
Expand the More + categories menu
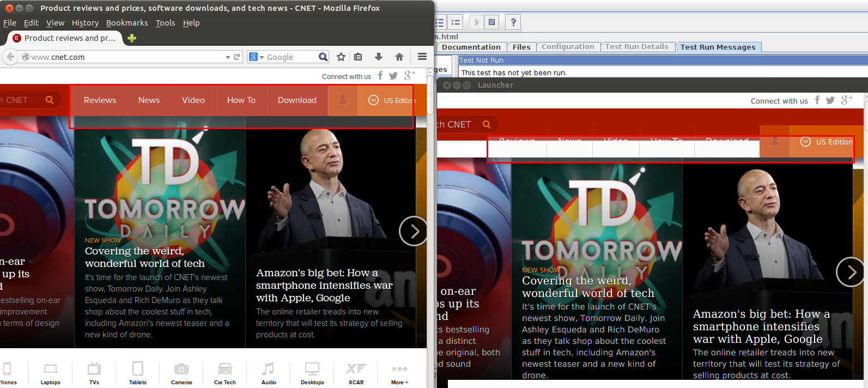point(399,373)
